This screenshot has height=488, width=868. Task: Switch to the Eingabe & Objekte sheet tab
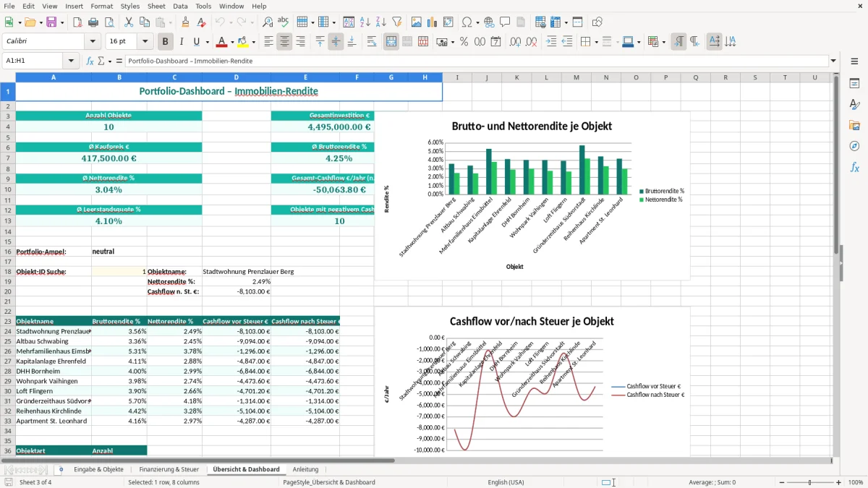(x=98, y=469)
